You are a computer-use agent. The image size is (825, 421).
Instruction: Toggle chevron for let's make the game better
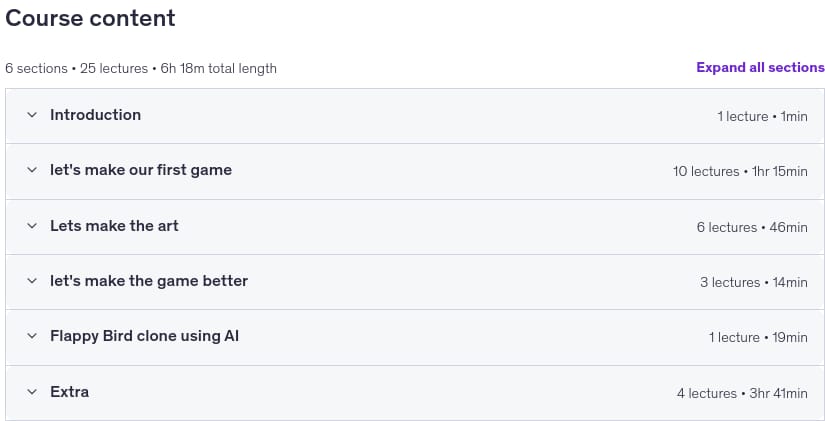pyautogui.click(x=32, y=281)
